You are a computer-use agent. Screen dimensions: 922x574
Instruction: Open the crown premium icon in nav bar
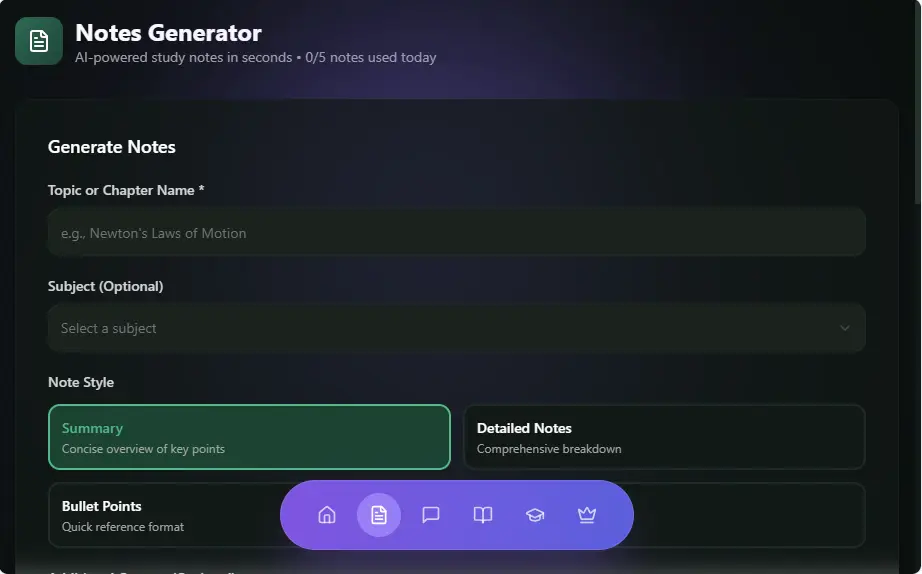(x=587, y=515)
